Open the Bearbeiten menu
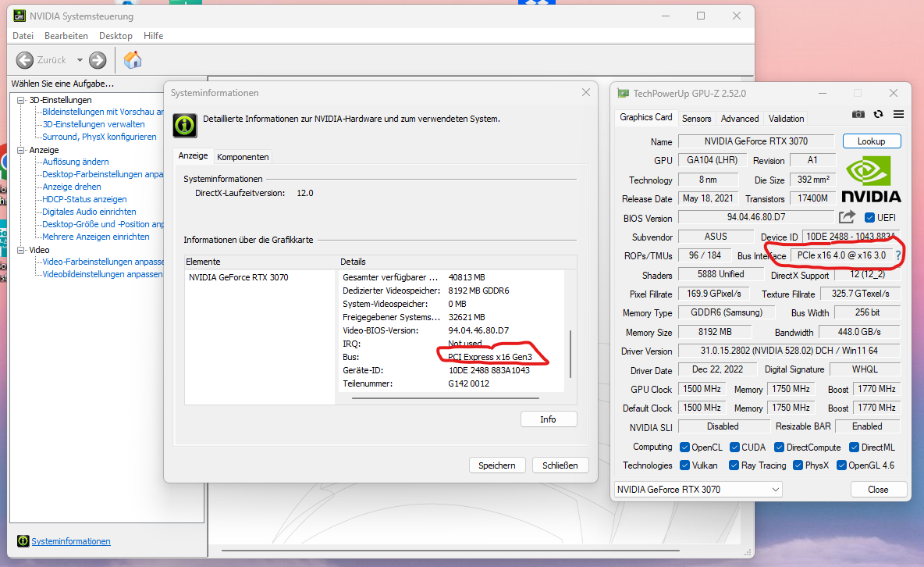The image size is (924, 567). 66,35
